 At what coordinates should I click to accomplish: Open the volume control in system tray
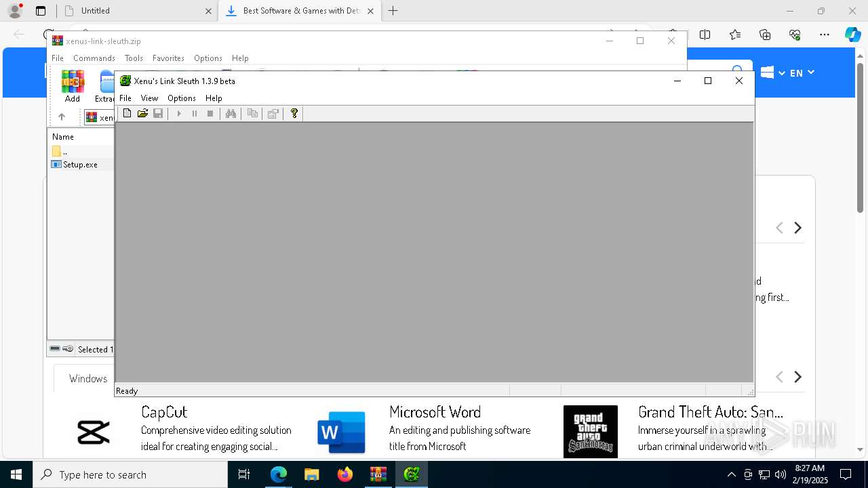[780, 474]
